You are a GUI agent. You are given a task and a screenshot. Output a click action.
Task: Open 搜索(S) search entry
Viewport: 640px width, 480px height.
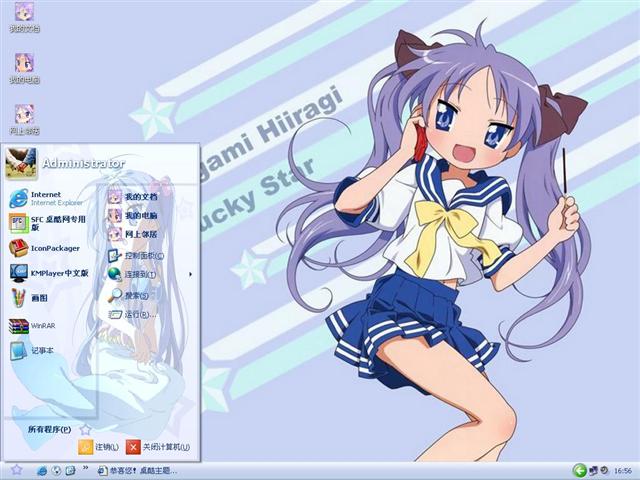click(128, 295)
